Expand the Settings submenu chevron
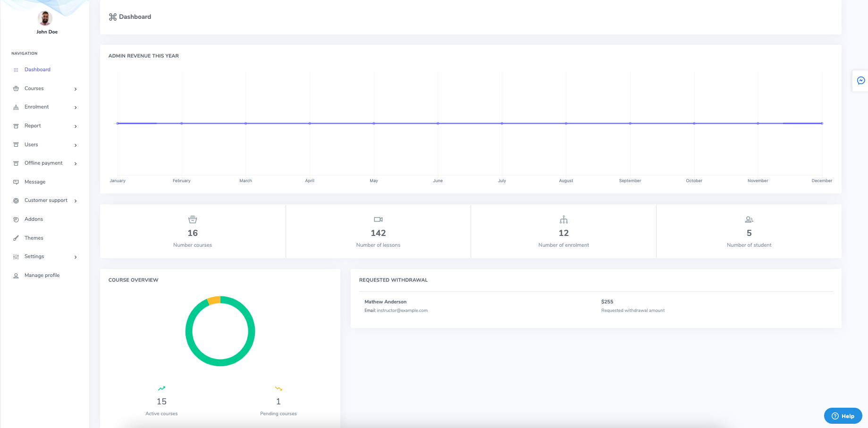 tap(76, 257)
